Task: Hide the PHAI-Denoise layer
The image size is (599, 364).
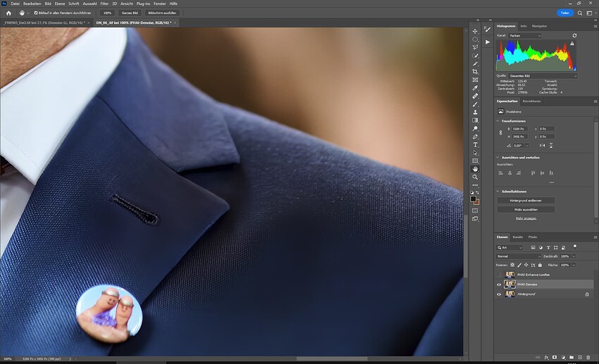Action: click(x=499, y=284)
